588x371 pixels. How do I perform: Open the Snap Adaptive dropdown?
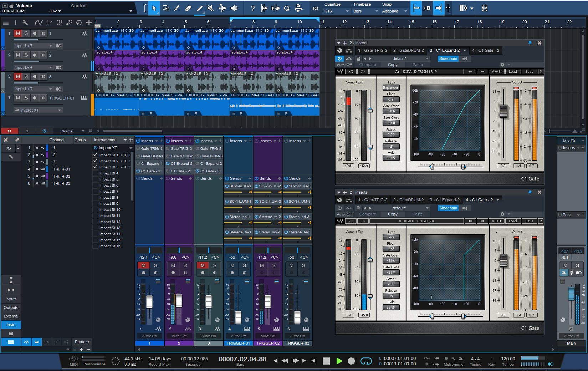coord(395,11)
